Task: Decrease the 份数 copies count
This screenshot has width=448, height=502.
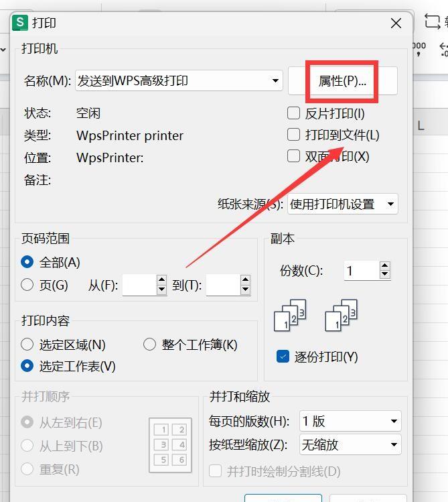Action: coord(385,275)
